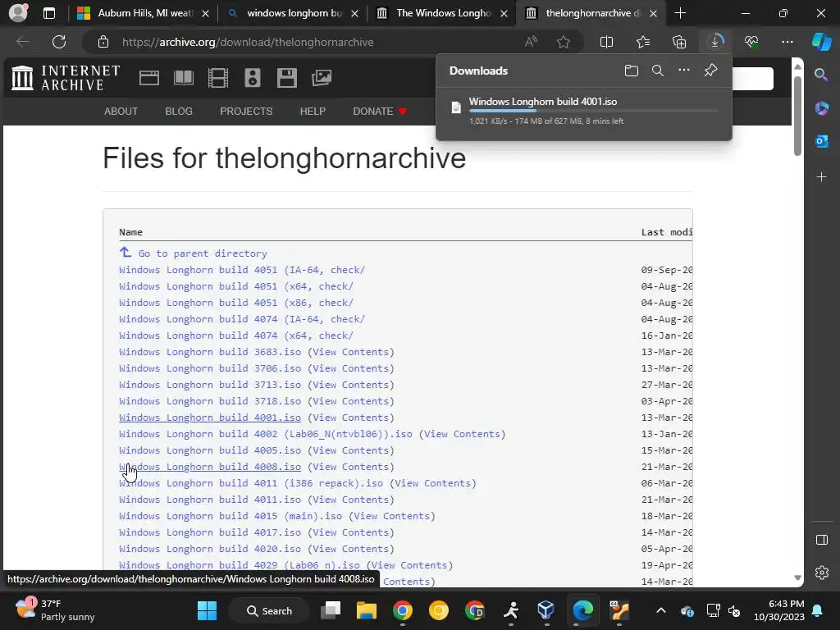Click Internet Archive texts book icon

[184, 78]
